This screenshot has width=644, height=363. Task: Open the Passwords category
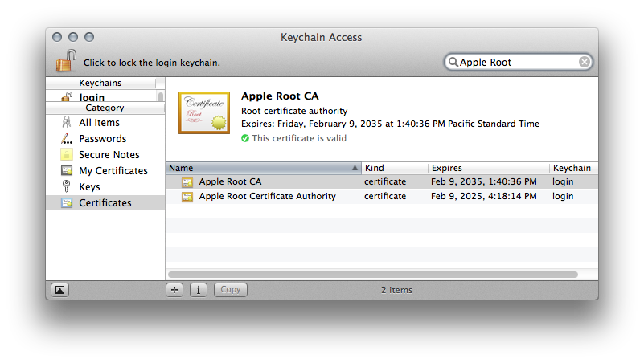click(x=102, y=139)
